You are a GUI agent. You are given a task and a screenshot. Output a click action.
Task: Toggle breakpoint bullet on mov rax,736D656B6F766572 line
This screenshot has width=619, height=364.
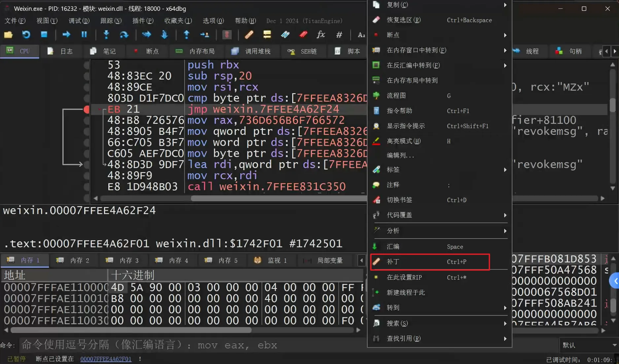pos(86,120)
